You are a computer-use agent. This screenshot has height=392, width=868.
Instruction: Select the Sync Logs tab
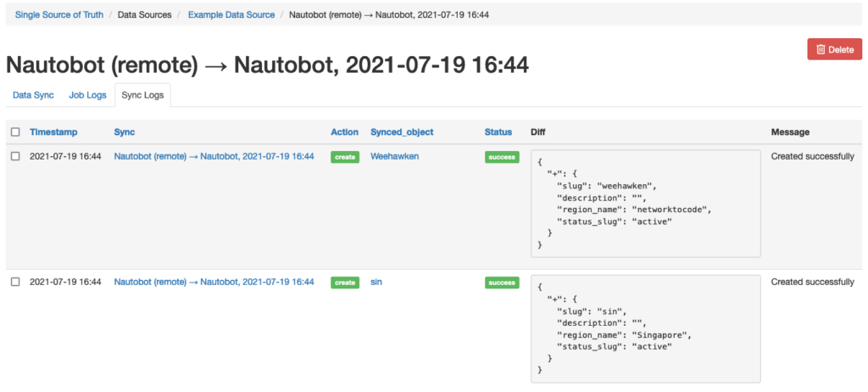pyautogui.click(x=142, y=95)
